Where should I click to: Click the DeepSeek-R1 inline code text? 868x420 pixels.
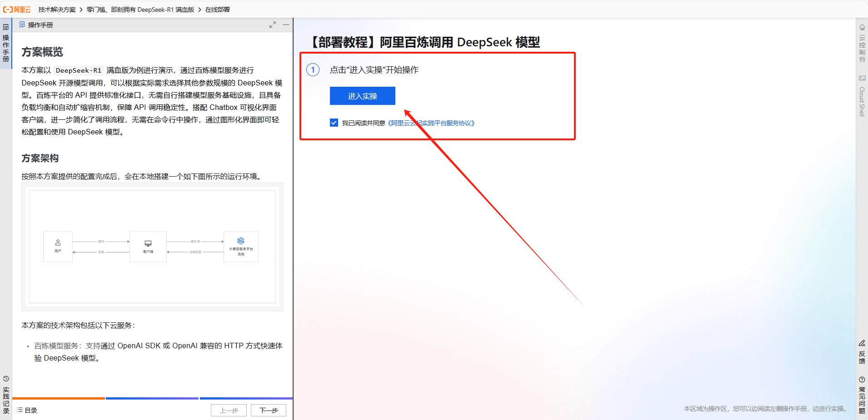pos(79,70)
